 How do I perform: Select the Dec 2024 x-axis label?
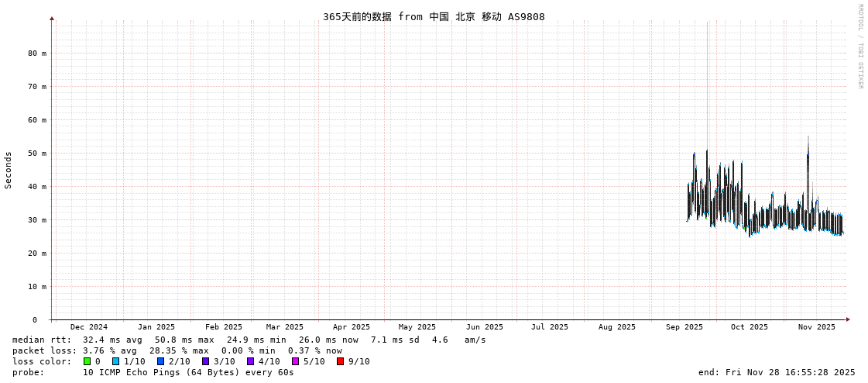88,327
